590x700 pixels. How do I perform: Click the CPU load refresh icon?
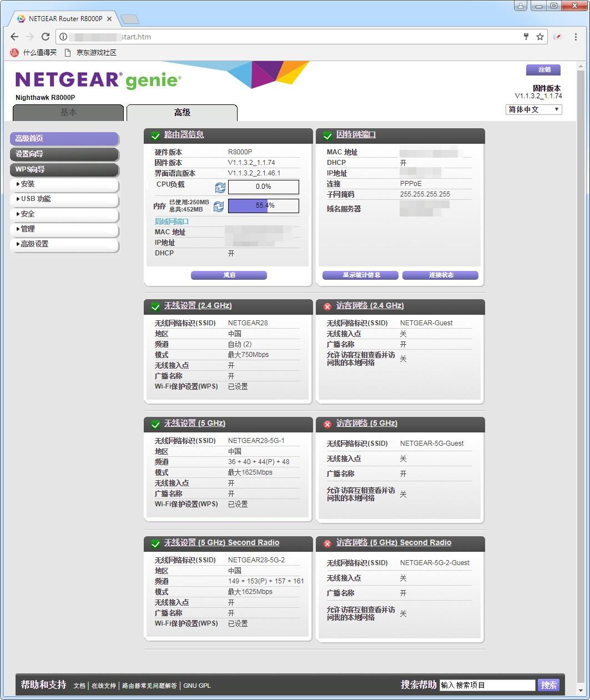(x=220, y=188)
